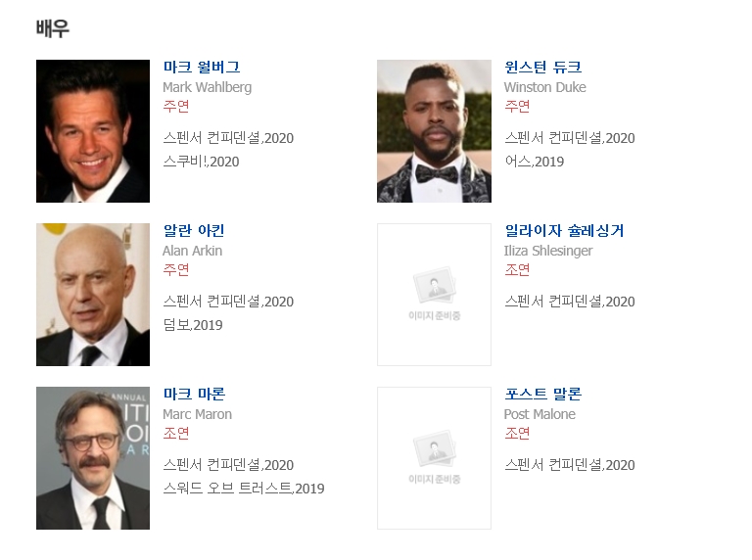Click the 덤보,2019 film link
The width and height of the screenshot is (752, 560).
(193, 325)
